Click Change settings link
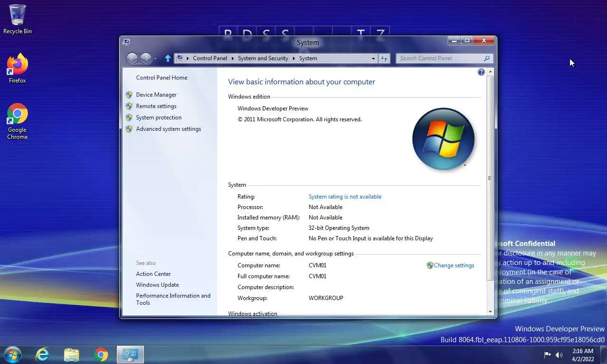 tap(454, 265)
